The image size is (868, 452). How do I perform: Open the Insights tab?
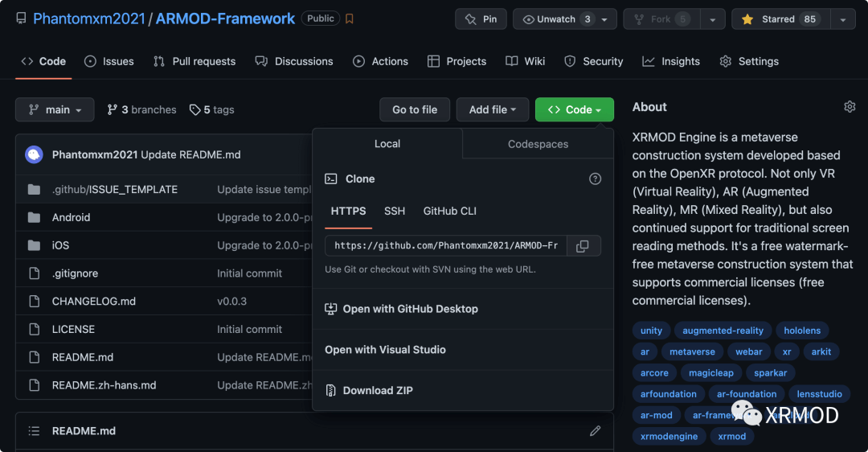click(671, 61)
